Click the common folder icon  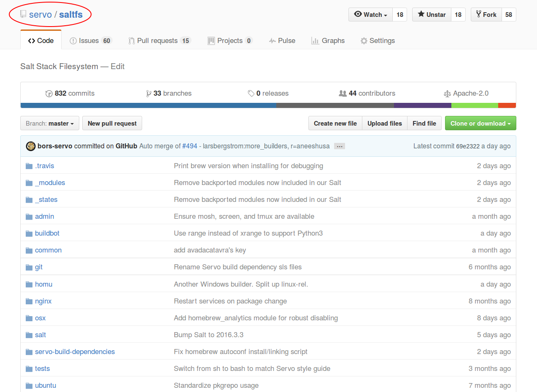(29, 250)
